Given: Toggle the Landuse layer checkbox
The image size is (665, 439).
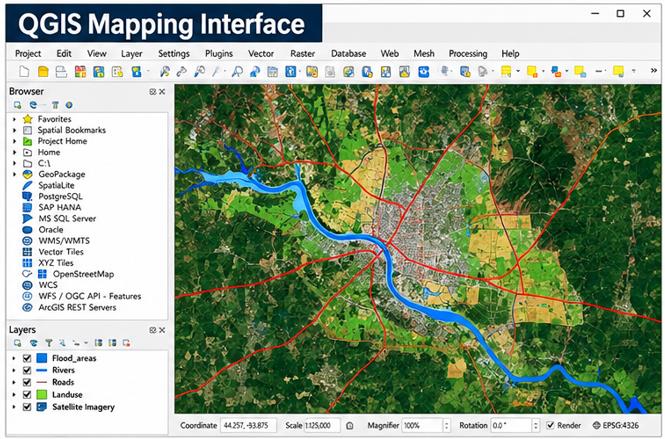Looking at the screenshot, I should tap(27, 394).
